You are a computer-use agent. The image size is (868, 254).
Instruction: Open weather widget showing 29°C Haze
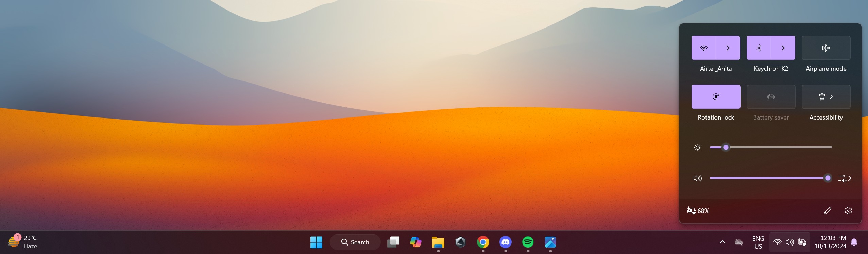pyautogui.click(x=23, y=242)
